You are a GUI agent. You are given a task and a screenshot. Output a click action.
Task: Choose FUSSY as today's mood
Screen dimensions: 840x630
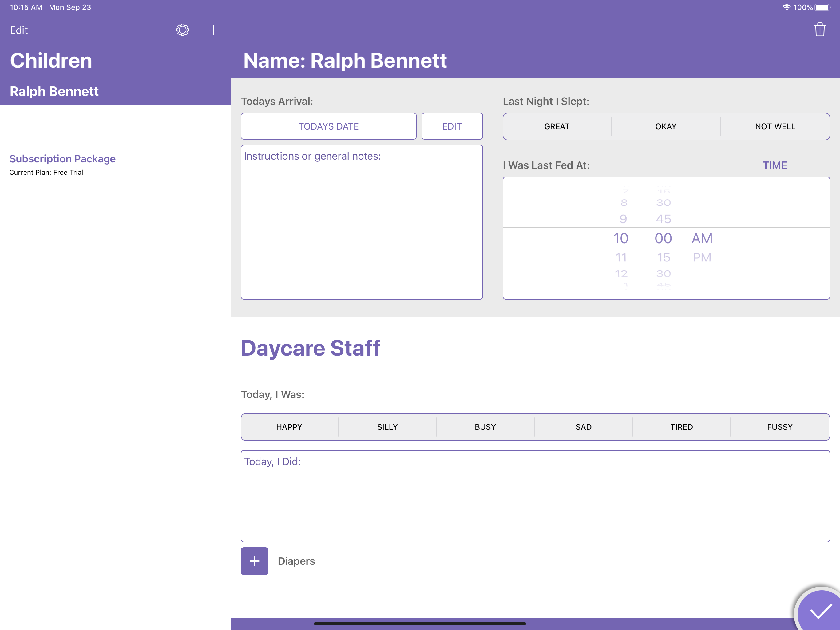click(x=780, y=427)
